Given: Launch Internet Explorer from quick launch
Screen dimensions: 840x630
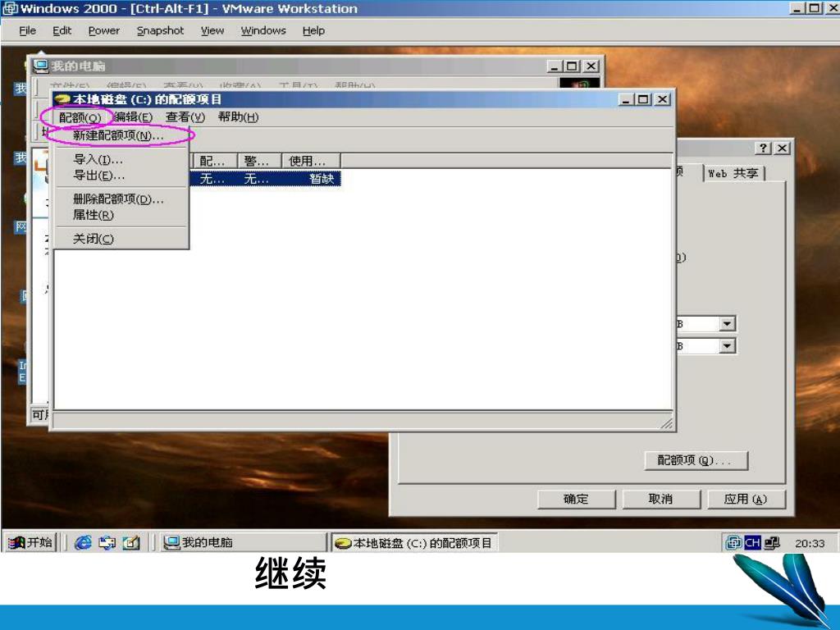Looking at the screenshot, I should [x=83, y=543].
